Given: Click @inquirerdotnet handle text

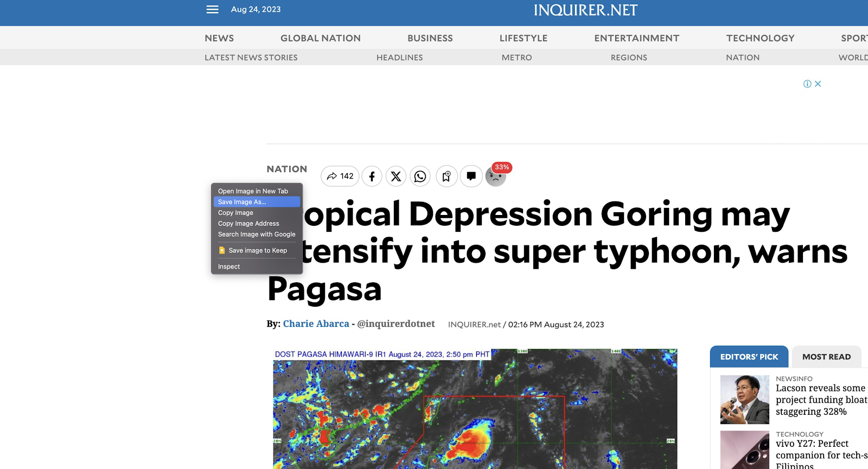Looking at the screenshot, I should click(396, 324).
